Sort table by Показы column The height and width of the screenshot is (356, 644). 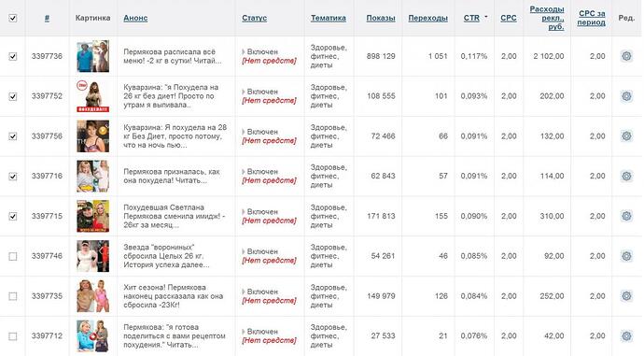pos(381,18)
